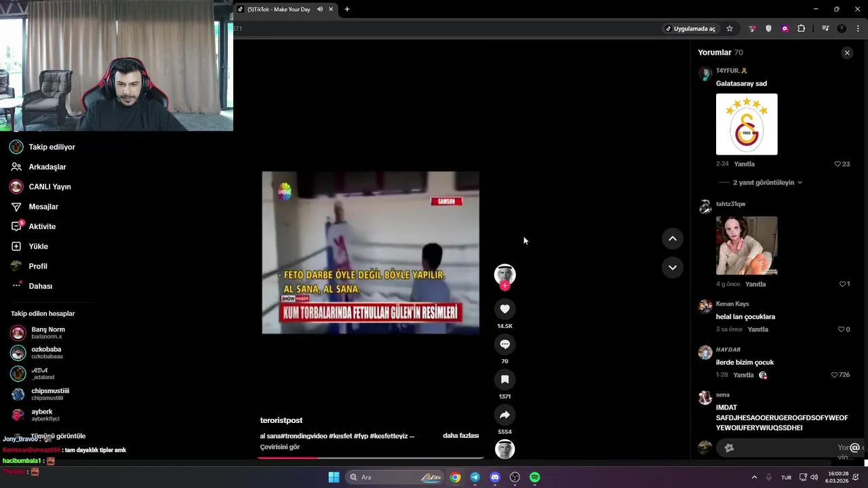The width and height of the screenshot is (868, 488).
Task: Like Kenan Kays' comment heart
Action: pyautogui.click(x=840, y=329)
